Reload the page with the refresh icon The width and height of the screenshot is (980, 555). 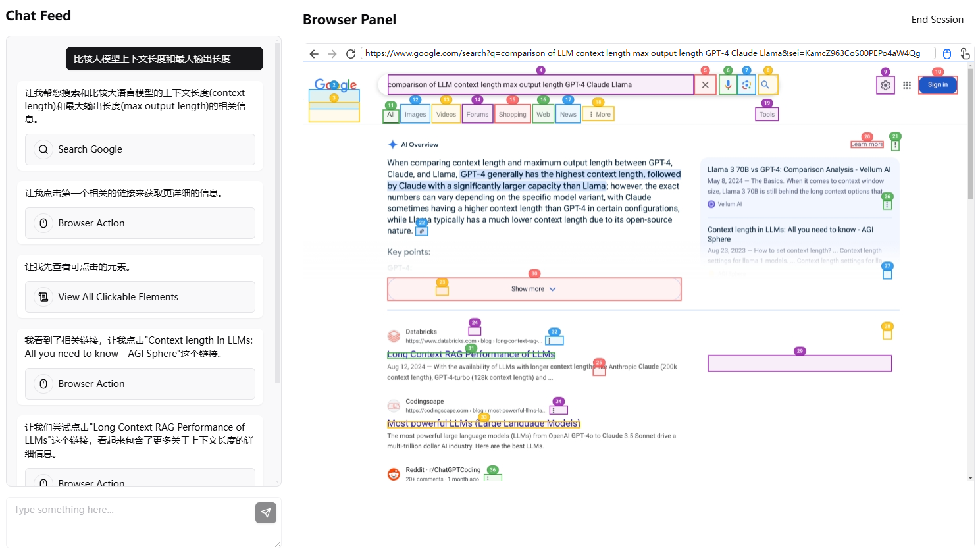351,54
